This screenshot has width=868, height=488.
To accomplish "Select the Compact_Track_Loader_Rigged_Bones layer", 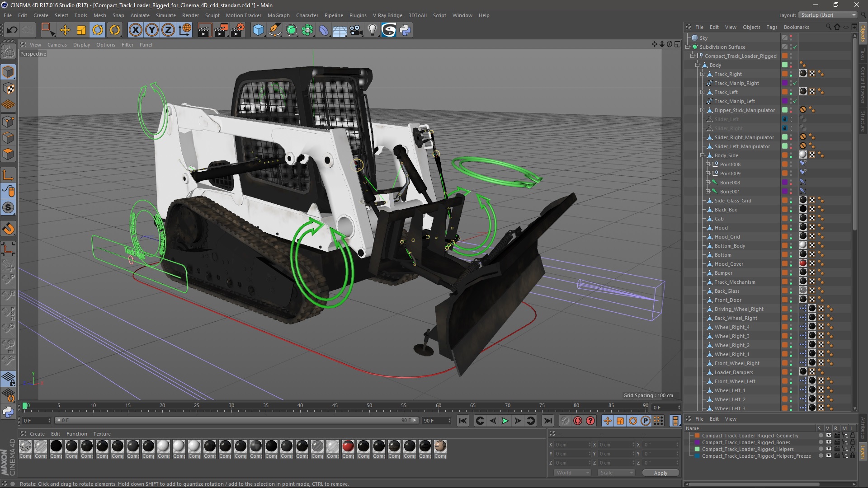I will (x=746, y=442).
